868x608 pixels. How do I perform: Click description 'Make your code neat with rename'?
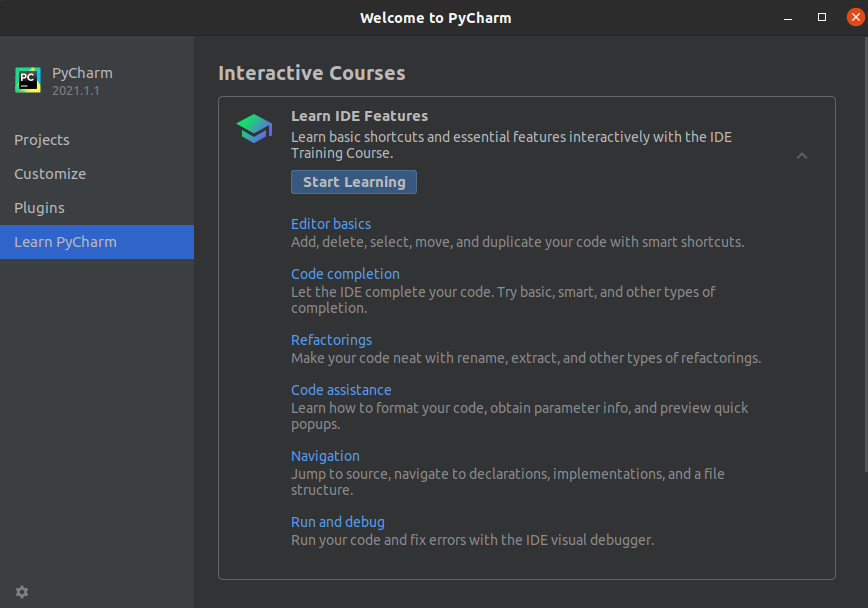pos(526,358)
